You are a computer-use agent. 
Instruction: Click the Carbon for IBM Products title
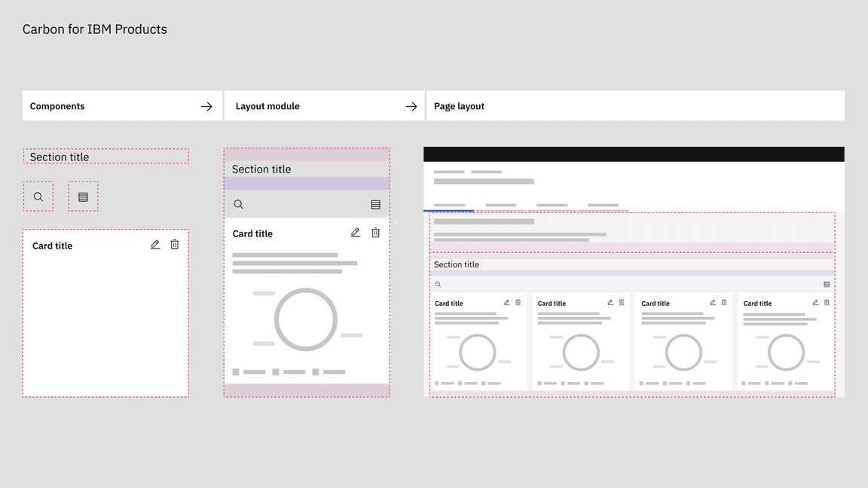tap(95, 29)
